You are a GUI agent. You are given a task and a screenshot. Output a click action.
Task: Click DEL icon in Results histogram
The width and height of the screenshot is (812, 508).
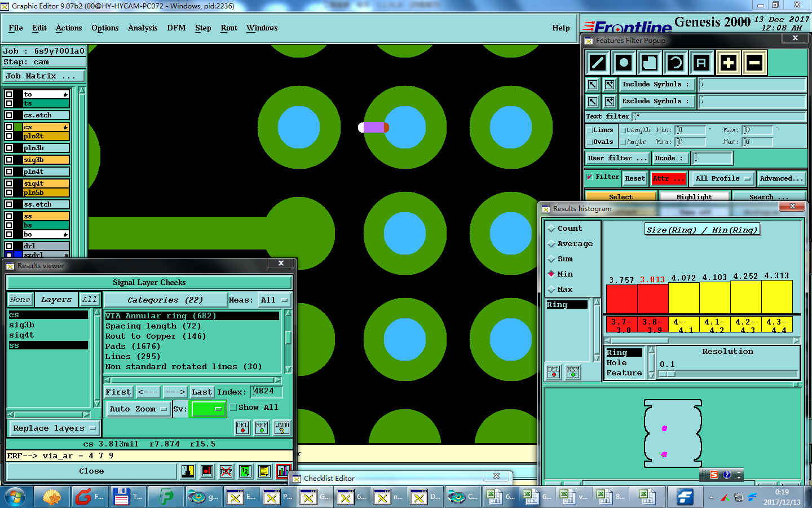554,372
